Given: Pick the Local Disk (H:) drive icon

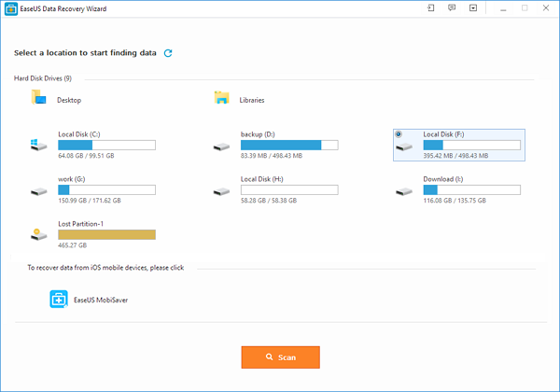Looking at the screenshot, I should point(221,190).
